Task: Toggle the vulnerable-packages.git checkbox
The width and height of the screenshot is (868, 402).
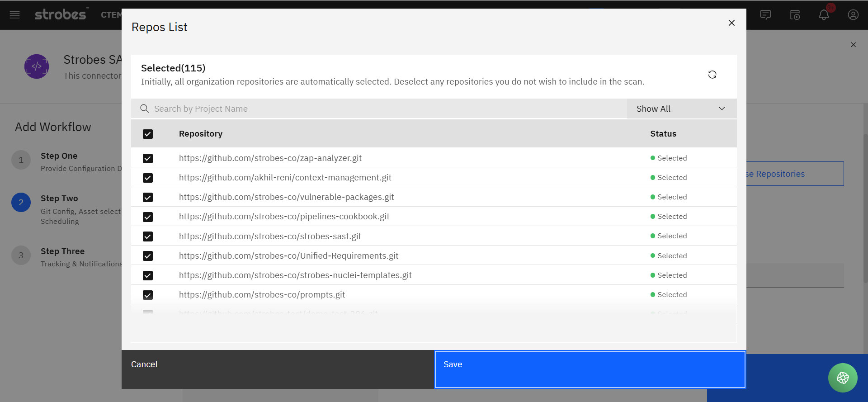Action: click(x=148, y=197)
